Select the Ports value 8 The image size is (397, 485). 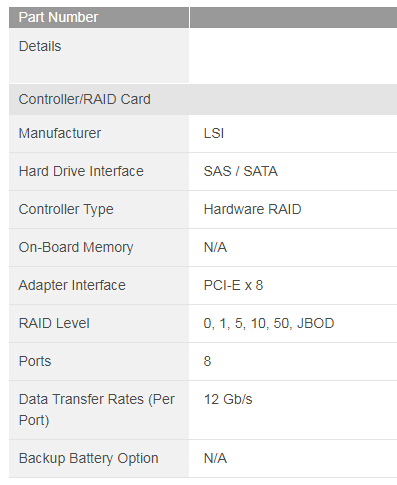[207, 361]
